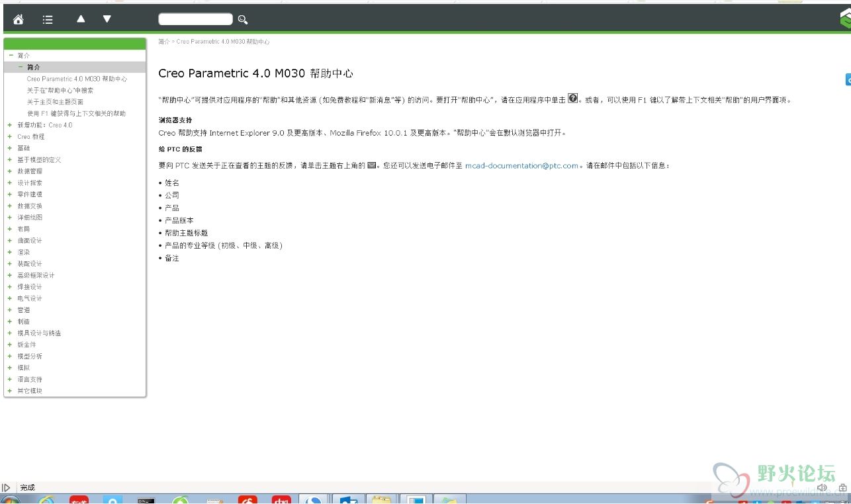Click the 完成 status bar text
The height and width of the screenshot is (504, 851).
tap(27, 488)
